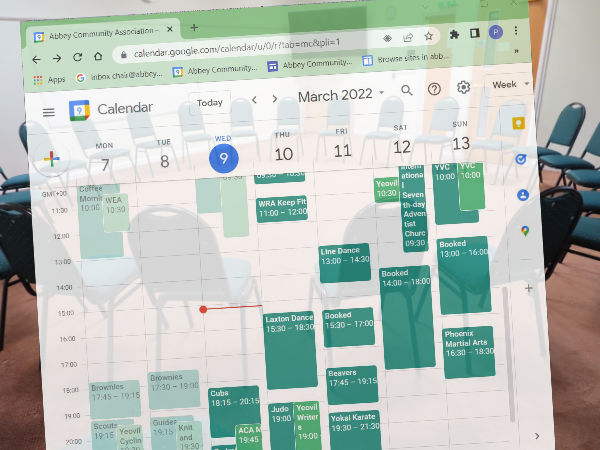This screenshot has width=600, height=450.
Task: Open the Browse sites bookmark
Action: point(400,60)
